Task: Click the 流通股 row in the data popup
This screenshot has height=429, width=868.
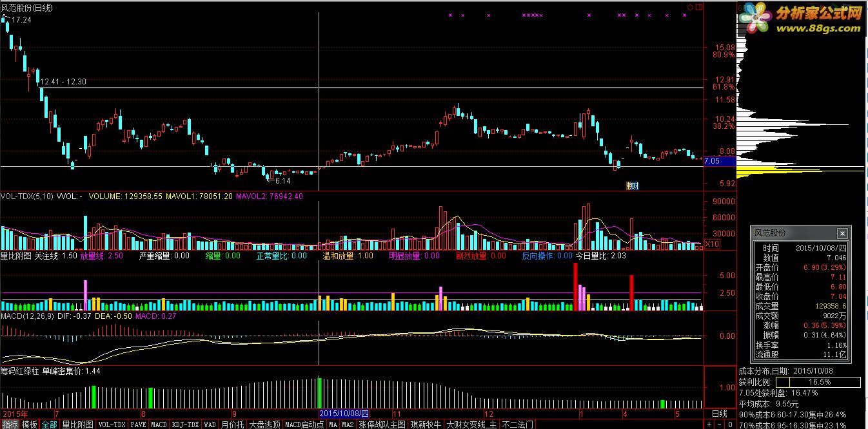Action: [x=800, y=354]
